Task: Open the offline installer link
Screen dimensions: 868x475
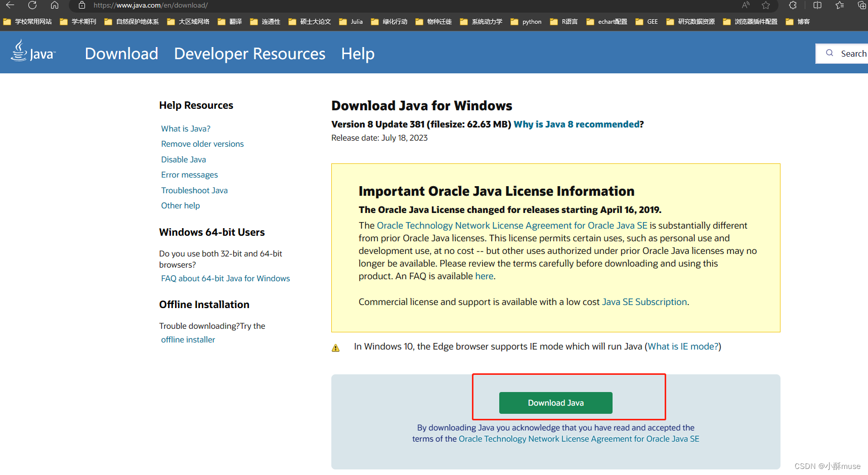Action: tap(188, 339)
